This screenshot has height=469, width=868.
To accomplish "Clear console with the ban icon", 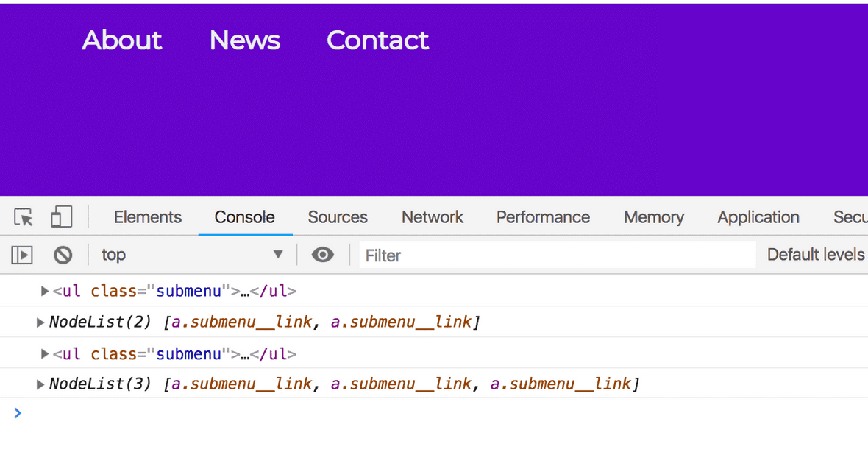I will (63, 255).
